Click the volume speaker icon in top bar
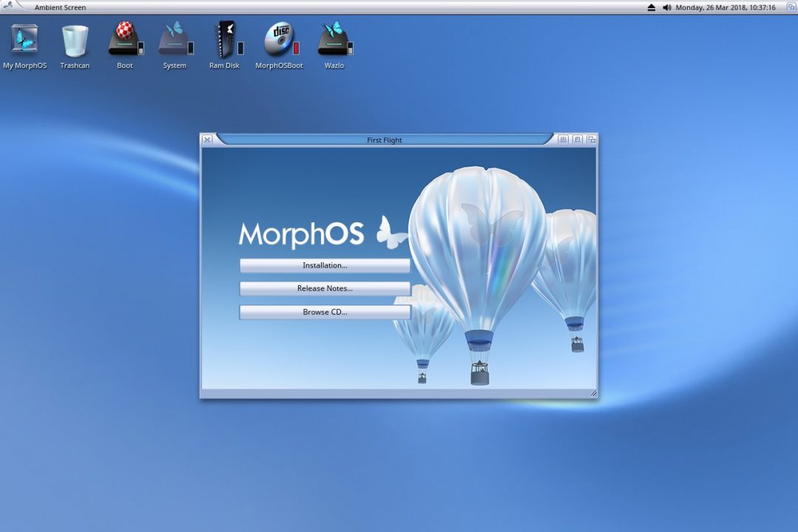 click(x=666, y=7)
